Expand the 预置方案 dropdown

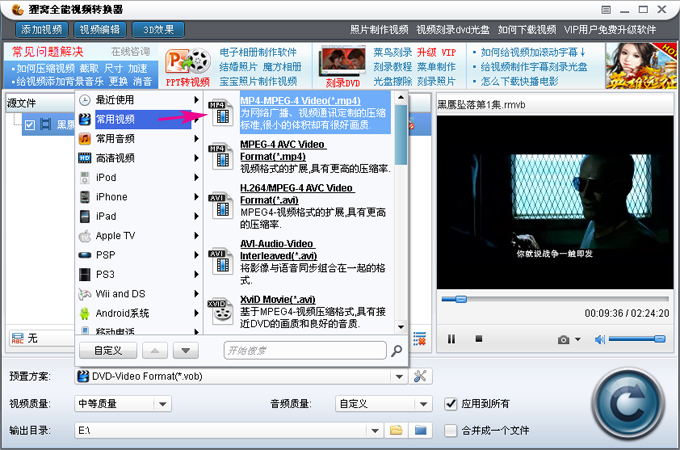399,376
